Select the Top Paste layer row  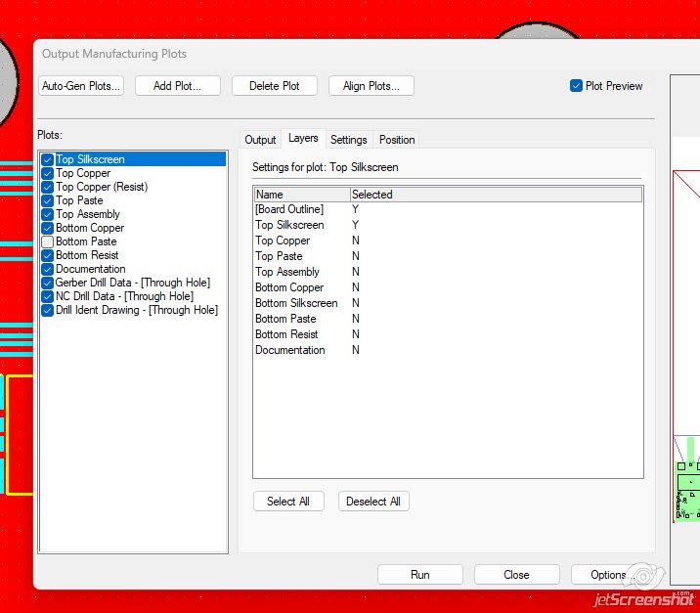click(448, 256)
